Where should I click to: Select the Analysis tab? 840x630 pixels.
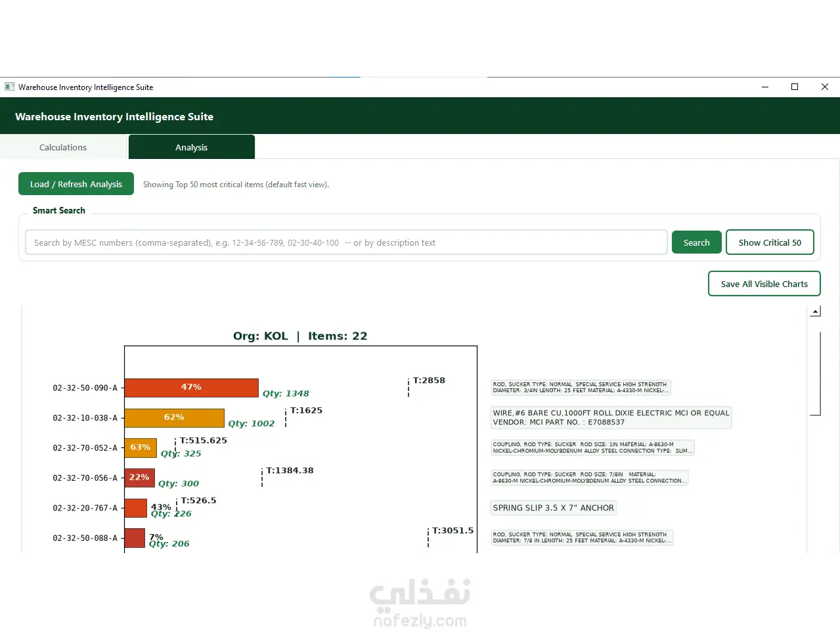click(x=192, y=147)
